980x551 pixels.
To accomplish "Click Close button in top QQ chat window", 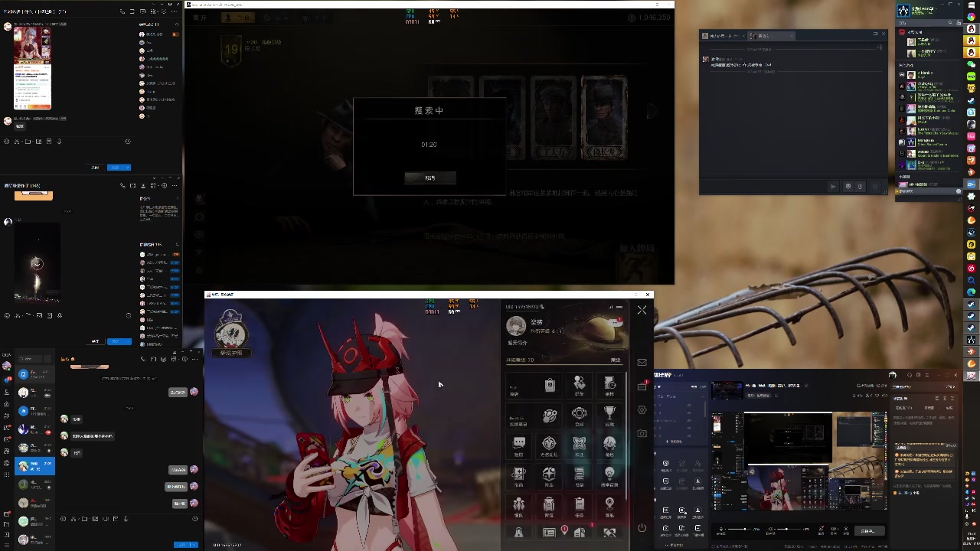I will coord(95,168).
